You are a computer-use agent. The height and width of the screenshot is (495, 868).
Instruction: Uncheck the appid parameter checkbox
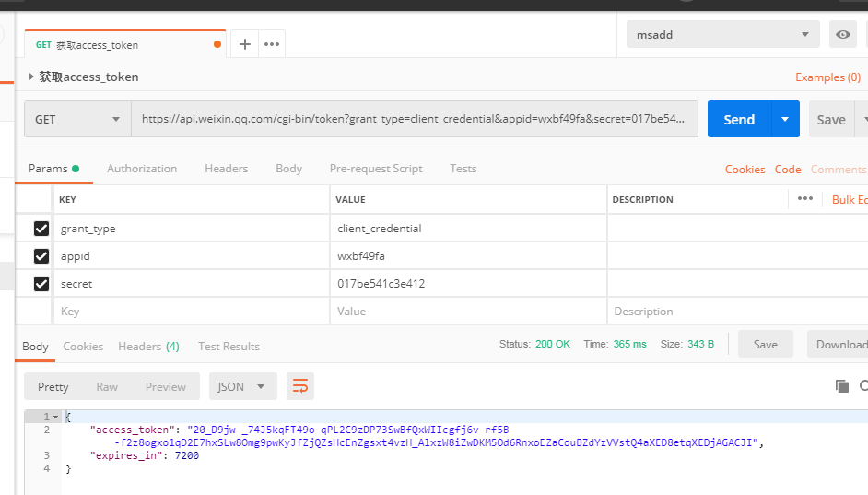(41, 256)
